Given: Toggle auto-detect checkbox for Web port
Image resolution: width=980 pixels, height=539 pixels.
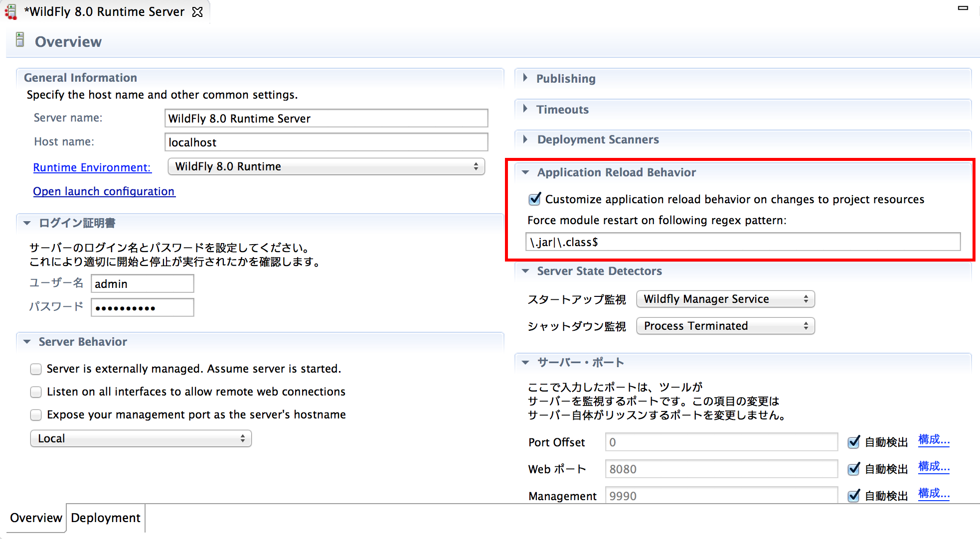Looking at the screenshot, I should pos(854,469).
